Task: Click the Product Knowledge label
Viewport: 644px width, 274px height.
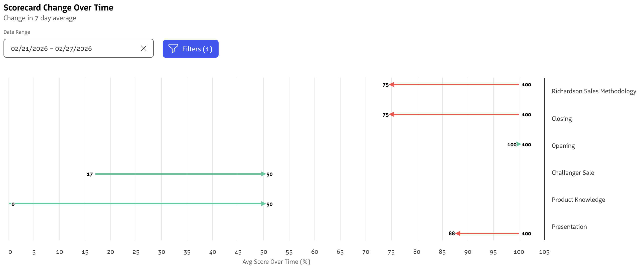Action: (x=578, y=199)
